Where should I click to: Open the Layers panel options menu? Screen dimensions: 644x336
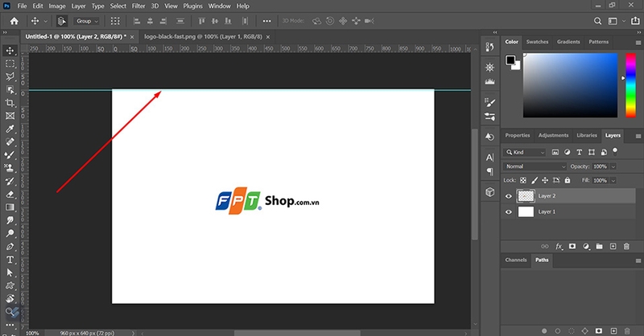[638, 136]
